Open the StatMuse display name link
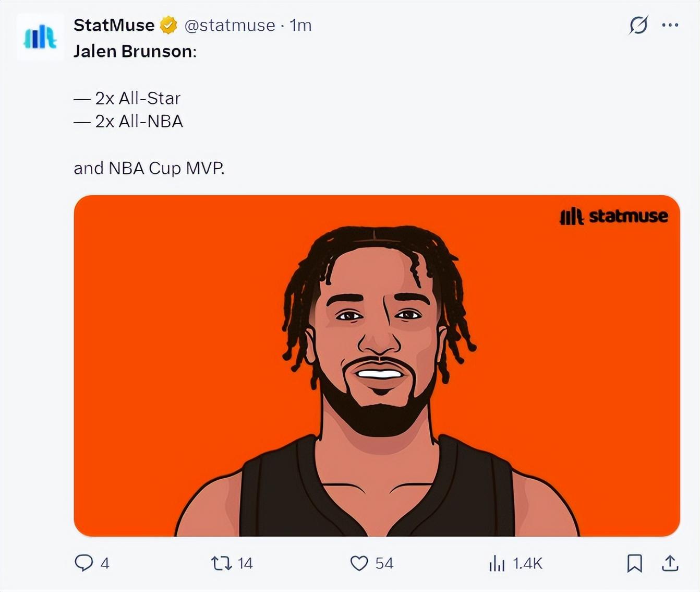The image size is (700, 592). 114,25
